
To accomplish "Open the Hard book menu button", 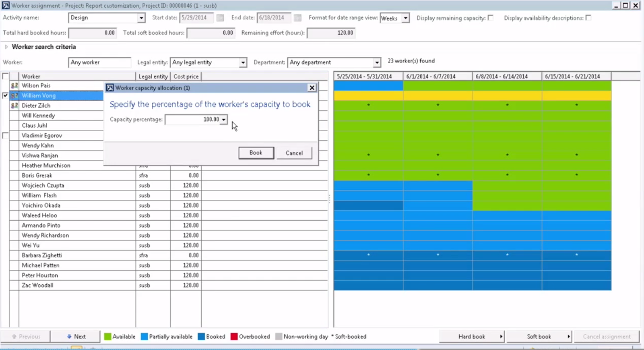I will [x=472, y=336].
